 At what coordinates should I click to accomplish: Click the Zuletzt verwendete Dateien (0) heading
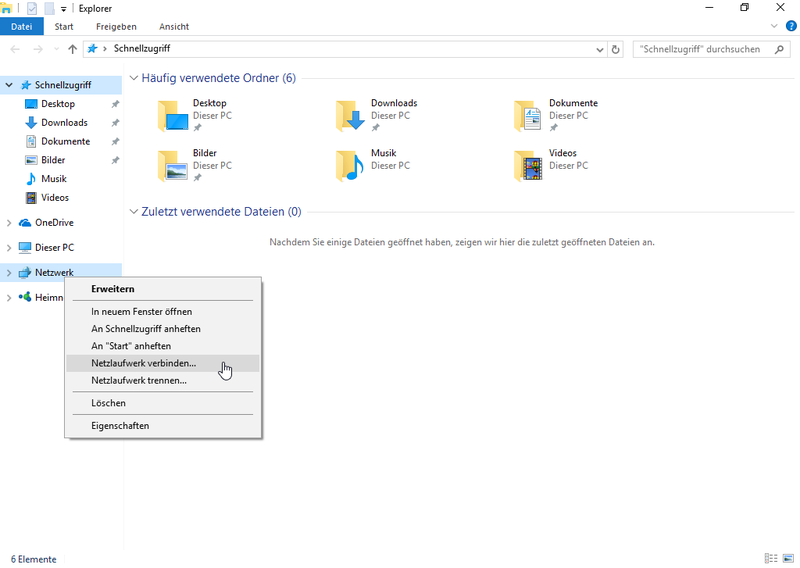221,212
